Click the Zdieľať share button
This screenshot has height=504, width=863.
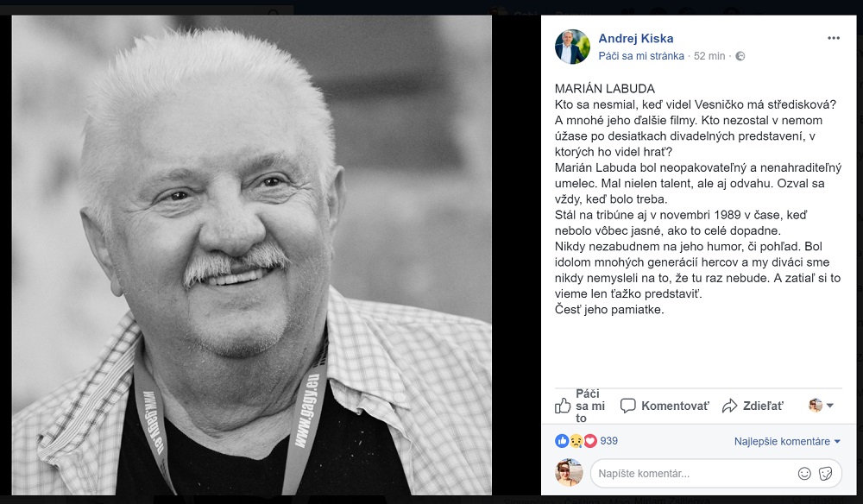tap(753, 406)
